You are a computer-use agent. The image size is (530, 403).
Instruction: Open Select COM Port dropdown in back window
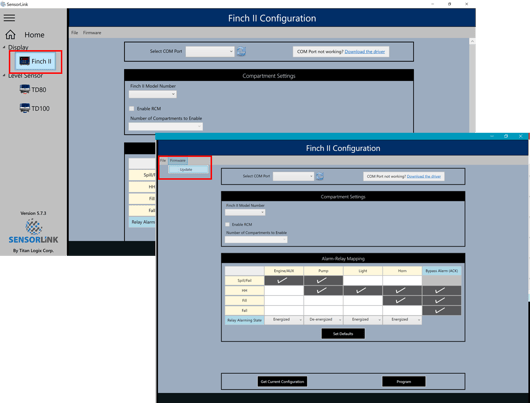210,51
